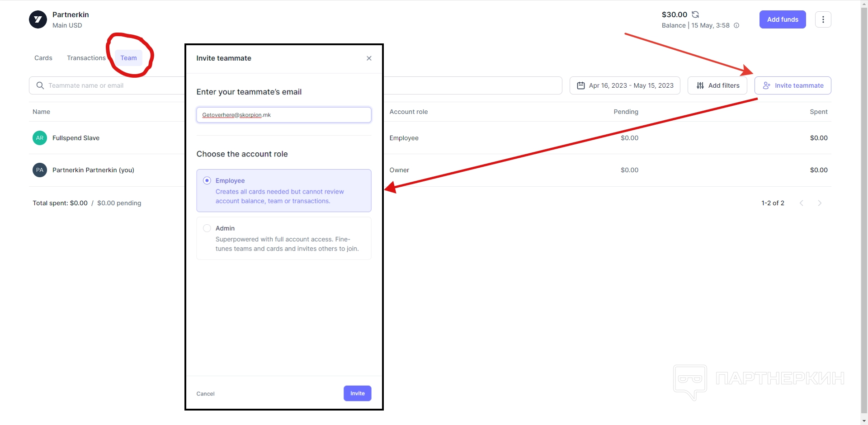Click the AR avatar for Fullspend Slave
This screenshot has height=425, width=868.
tap(40, 138)
